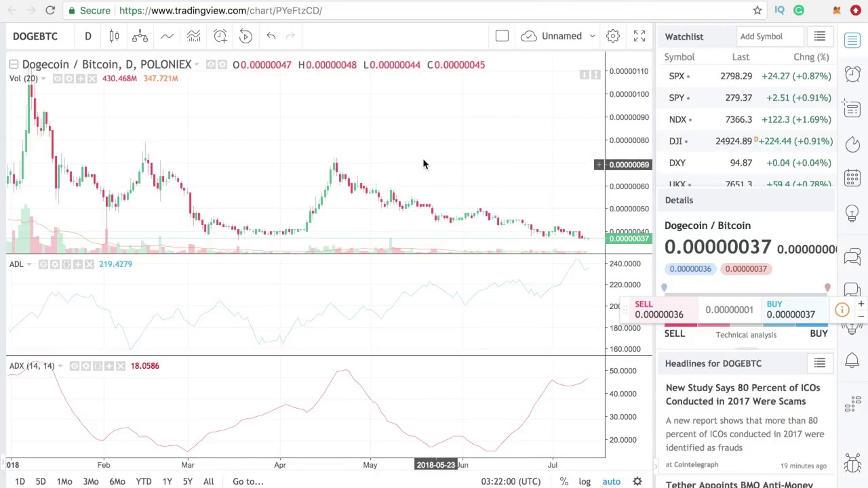Select the 1Mo time range

(64, 481)
